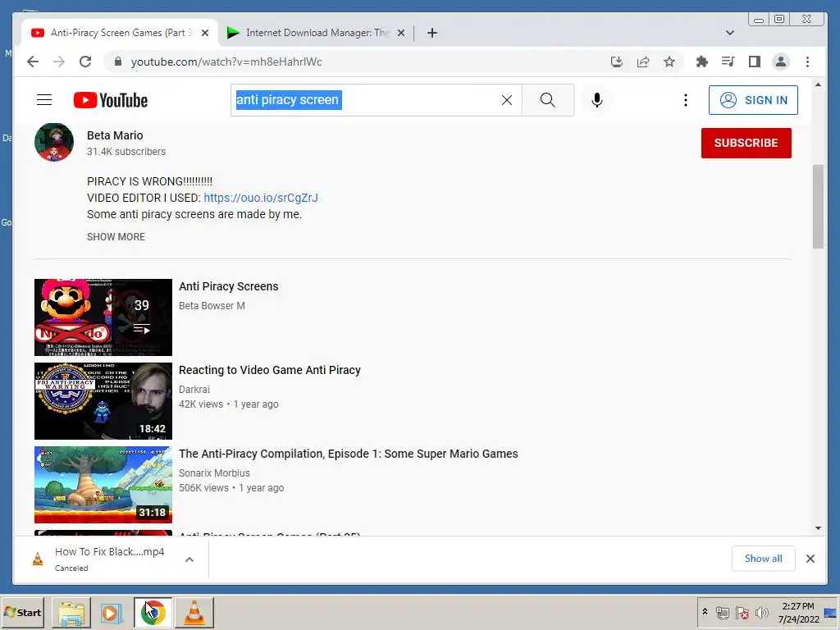Open VLC media player from taskbar
The height and width of the screenshot is (630, 840).
tap(194, 613)
